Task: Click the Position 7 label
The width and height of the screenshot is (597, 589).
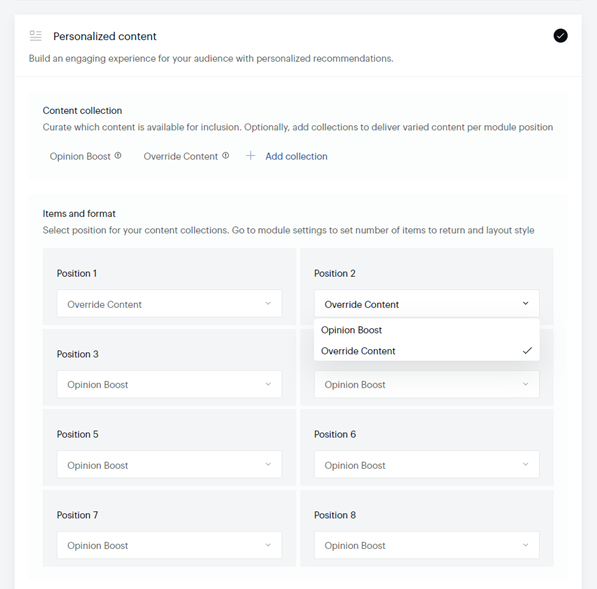Action: (77, 515)
